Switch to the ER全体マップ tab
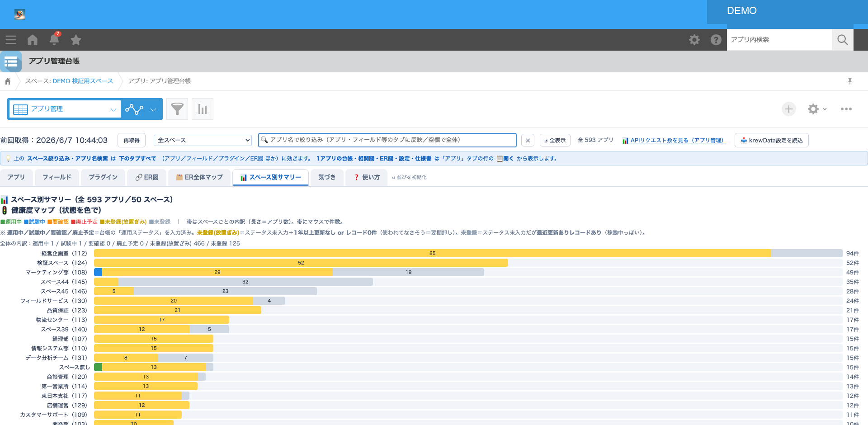The image size is (868, 425). click(x=199, y=177)
